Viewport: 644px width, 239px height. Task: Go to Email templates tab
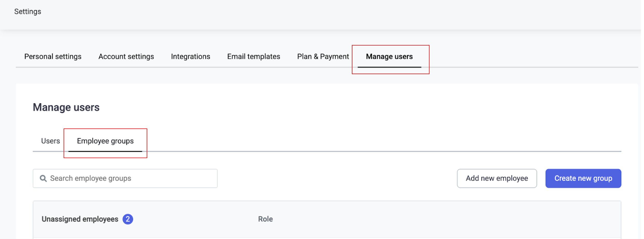click(254, 56)
